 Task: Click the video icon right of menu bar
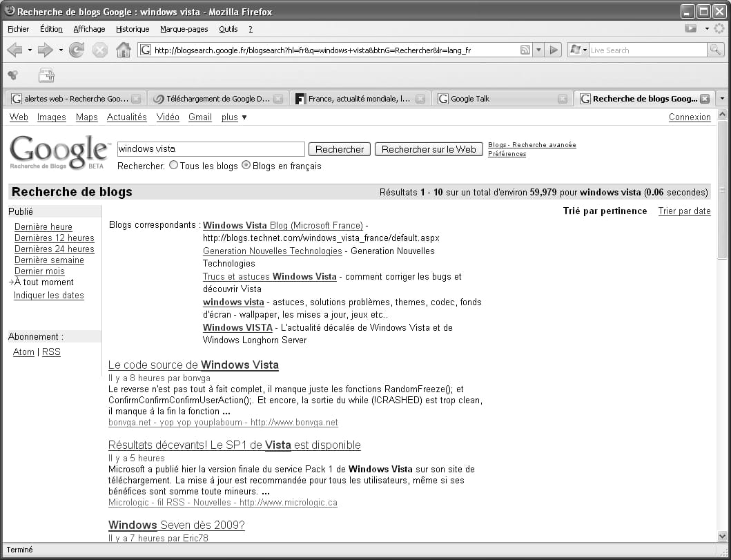click(x=691, y=29)
